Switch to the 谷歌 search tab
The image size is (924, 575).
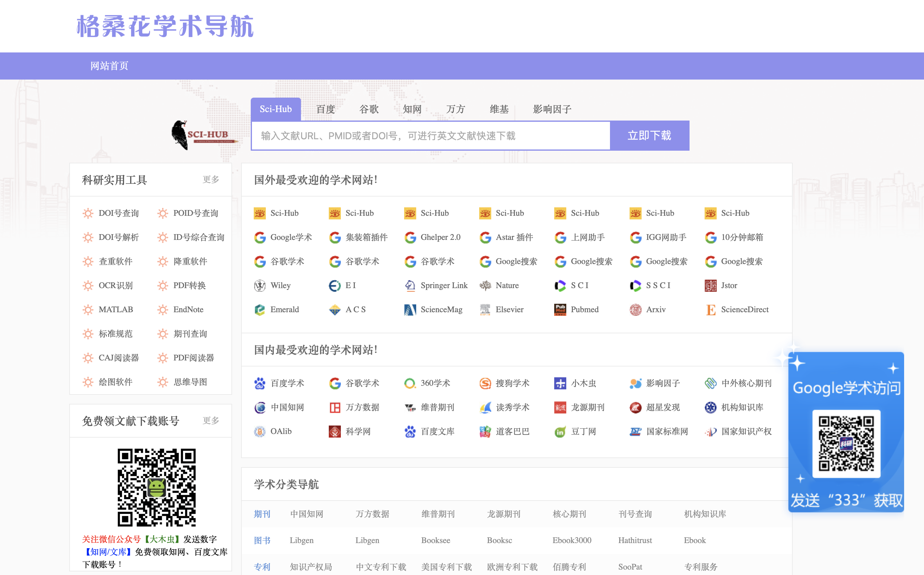click(369, 109)
